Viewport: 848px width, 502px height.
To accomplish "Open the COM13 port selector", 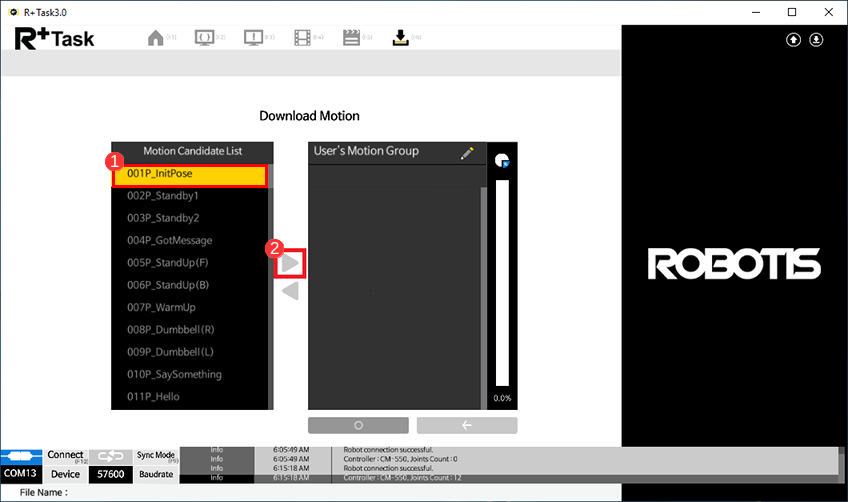I will point(22,474).
